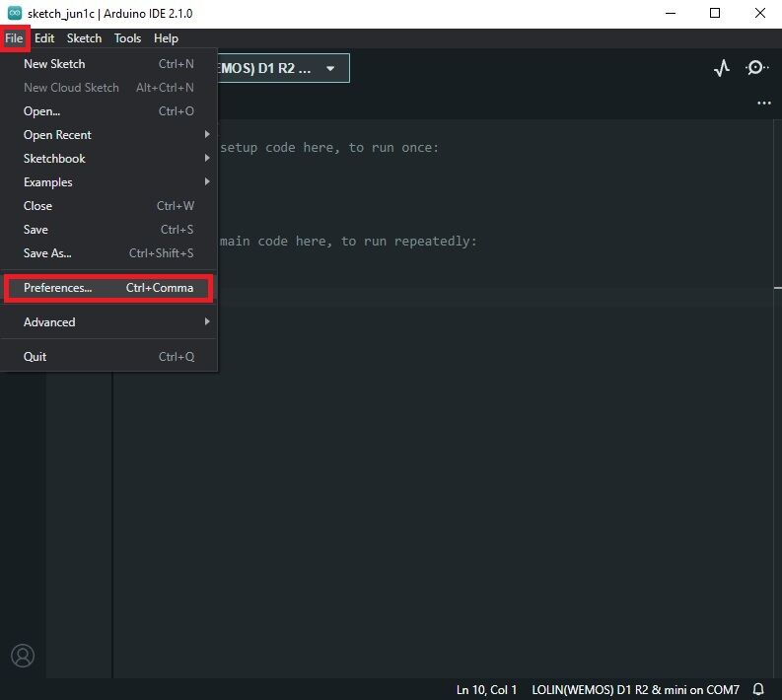Open the Sketch menu

(x=84, y=38)
